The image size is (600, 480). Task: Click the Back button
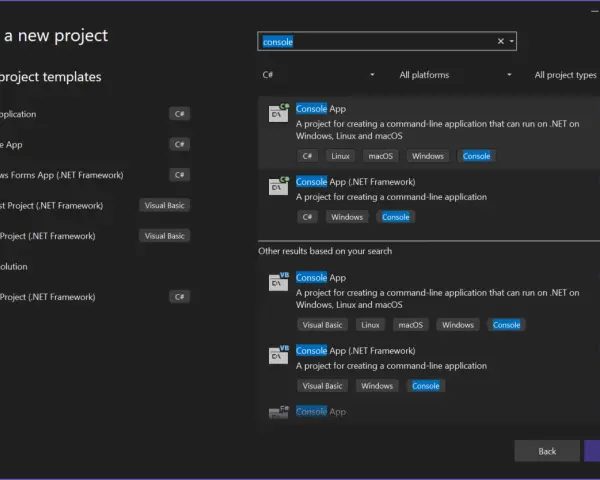(547, 451)
